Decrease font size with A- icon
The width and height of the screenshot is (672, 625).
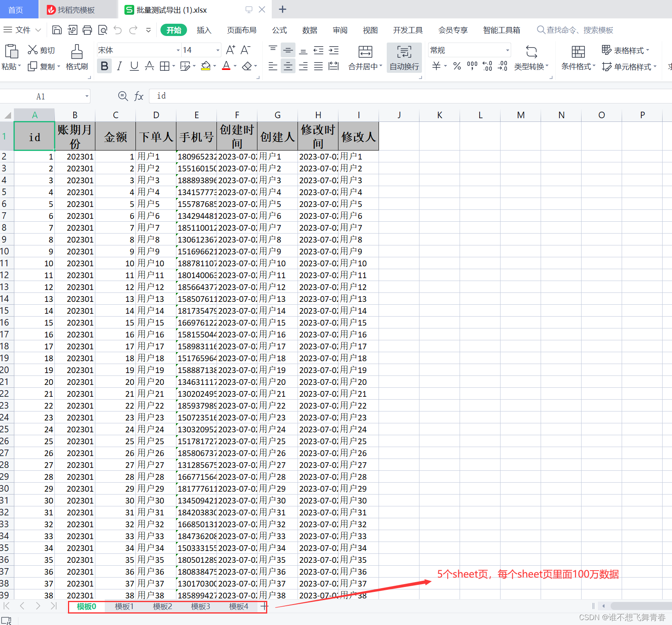point(246,50)
